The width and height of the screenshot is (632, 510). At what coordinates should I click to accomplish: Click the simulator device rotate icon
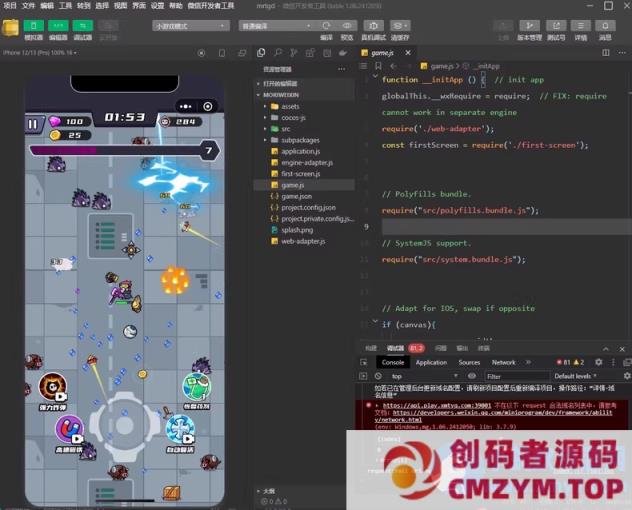222,53
